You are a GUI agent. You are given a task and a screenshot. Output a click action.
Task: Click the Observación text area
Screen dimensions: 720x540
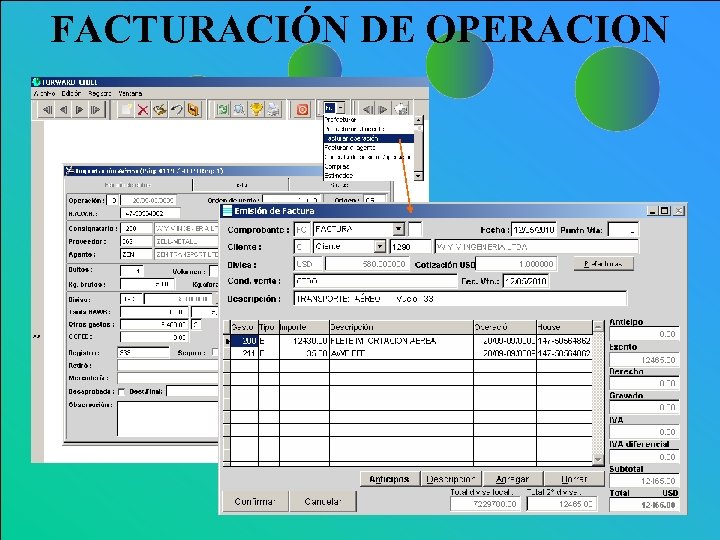point(168,418)
